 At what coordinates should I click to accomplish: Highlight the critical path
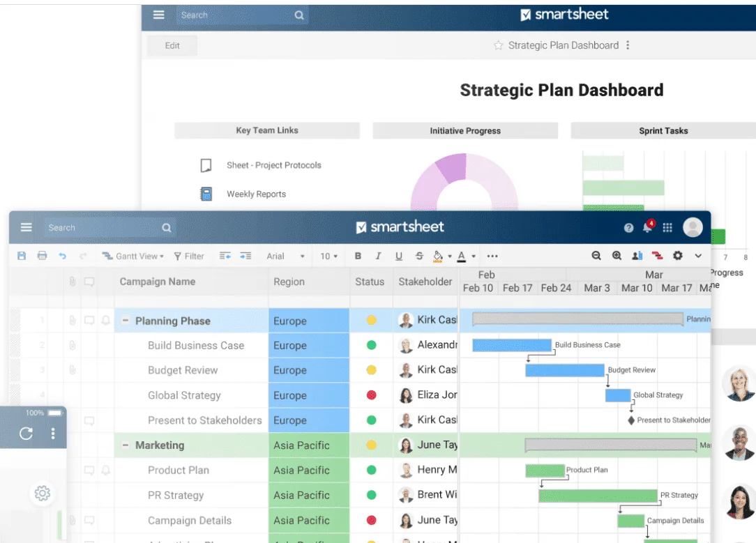click(x=658, y=256)
